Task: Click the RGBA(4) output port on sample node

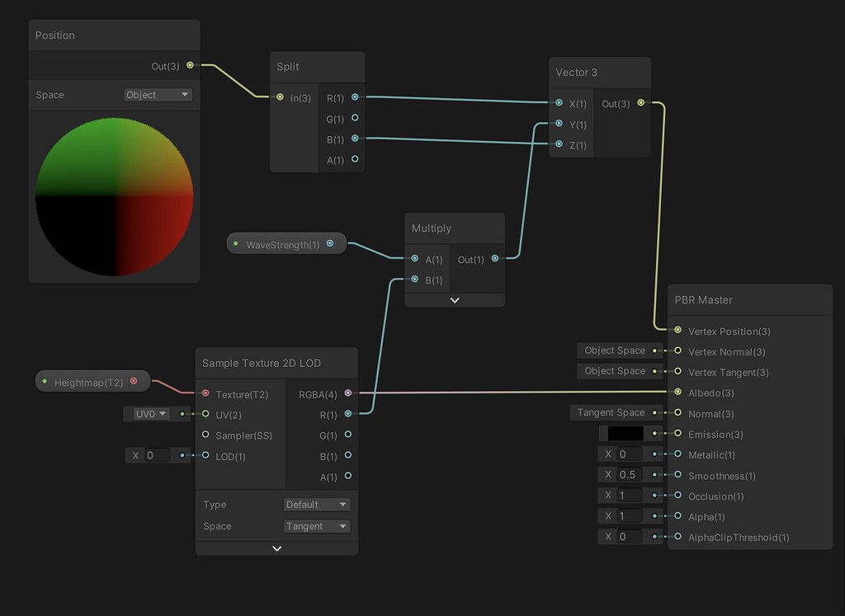Action: coord(347,394)
